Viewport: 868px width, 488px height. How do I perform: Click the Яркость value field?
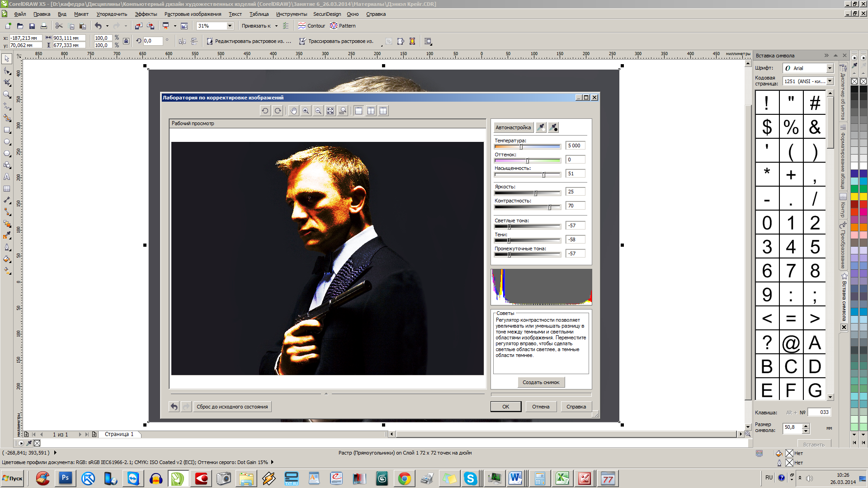pyautogui.click(x=575, y=192)
